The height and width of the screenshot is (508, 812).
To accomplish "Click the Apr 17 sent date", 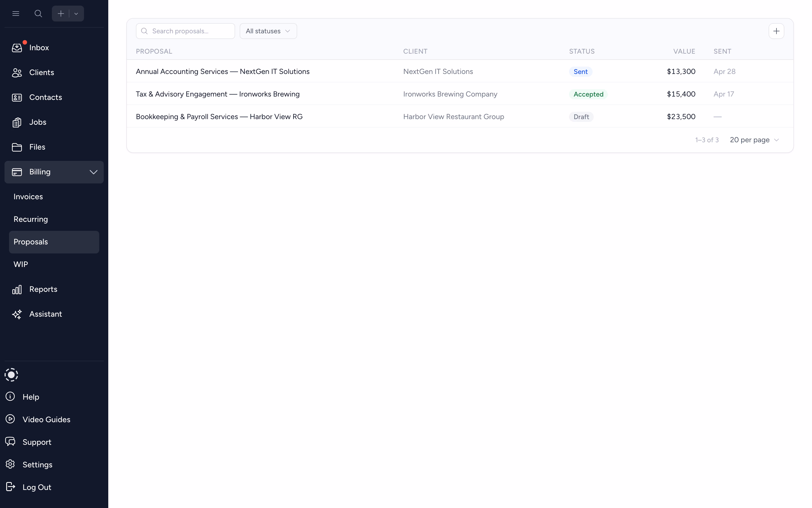I will click(723, 94).
